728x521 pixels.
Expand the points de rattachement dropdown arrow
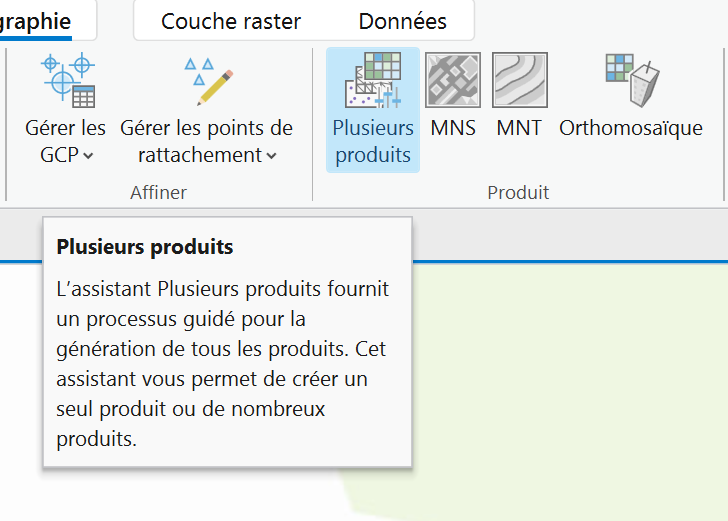tap(271, 156)
